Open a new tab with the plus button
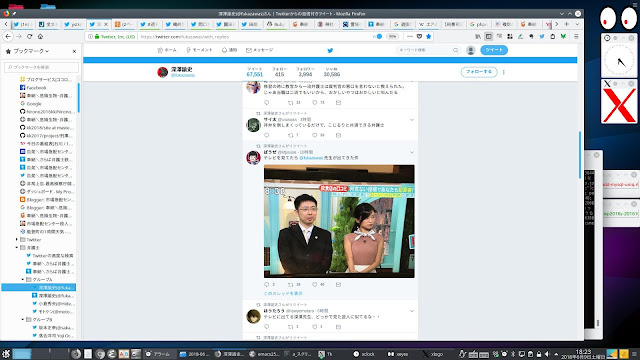Viewport: 640px width, 360px height. (567, 24)
